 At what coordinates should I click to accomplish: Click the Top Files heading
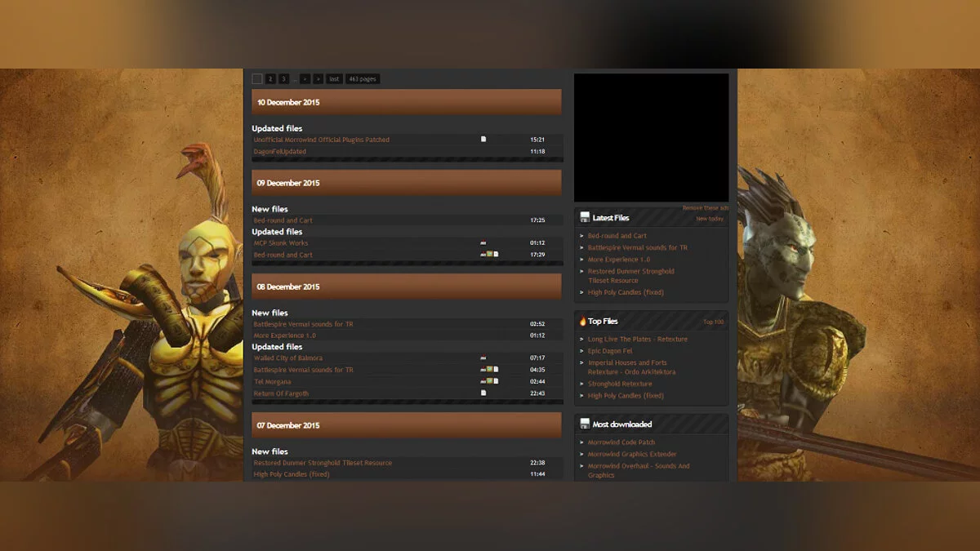[x=604, y=322]
